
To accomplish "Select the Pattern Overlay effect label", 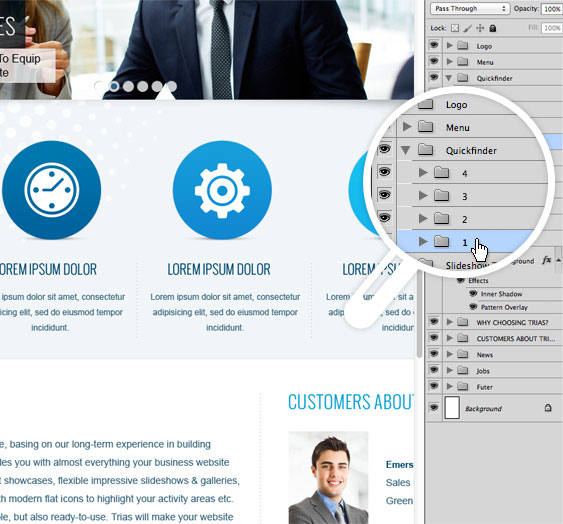I will click(504, 307).
